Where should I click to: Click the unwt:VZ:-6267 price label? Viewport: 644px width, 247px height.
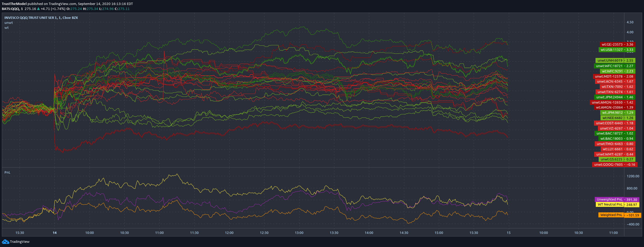pos(616,128)
